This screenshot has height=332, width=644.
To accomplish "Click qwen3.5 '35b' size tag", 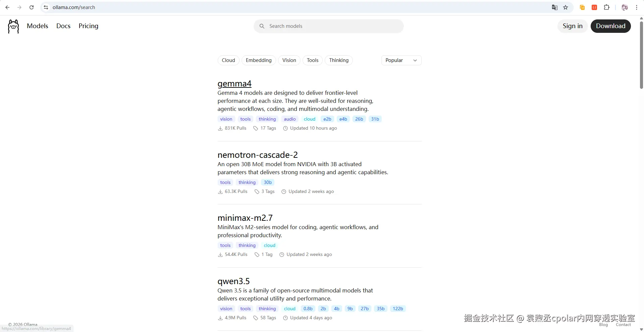I will tap(381, 309).
